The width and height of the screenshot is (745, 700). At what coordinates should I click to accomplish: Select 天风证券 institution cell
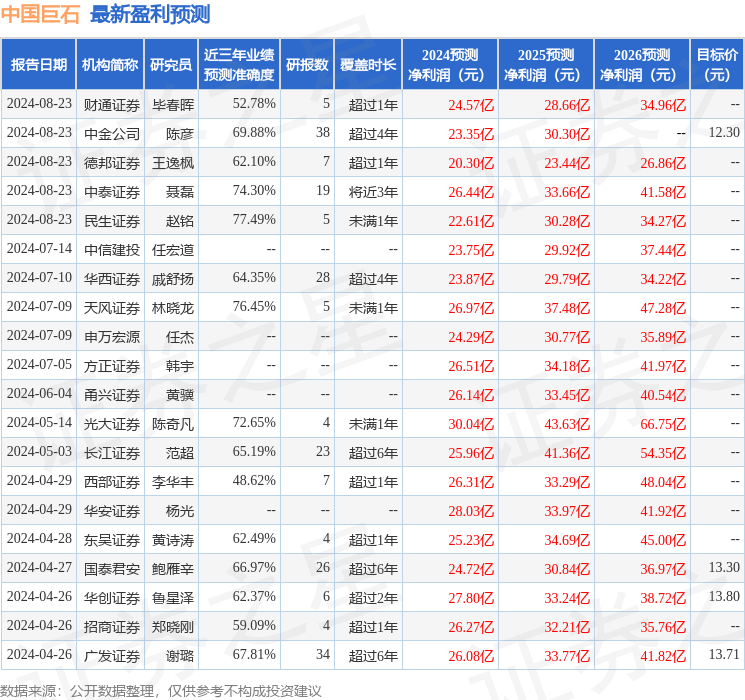point(112,308)
